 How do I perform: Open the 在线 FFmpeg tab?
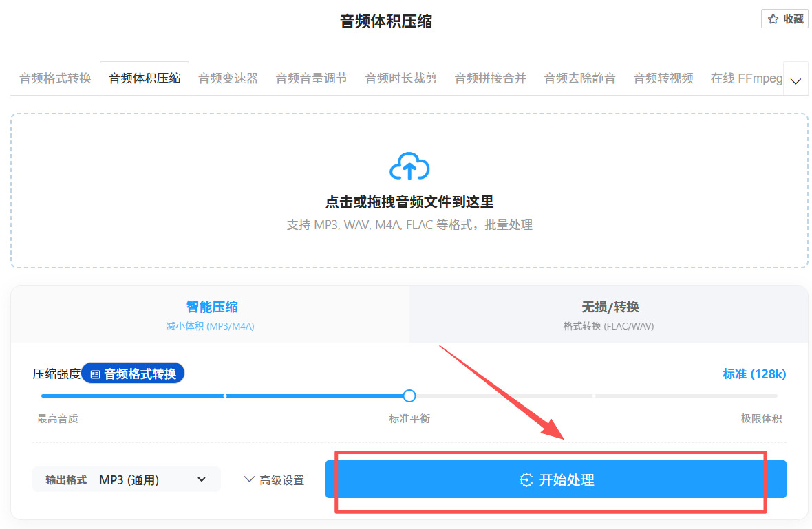coord(746,78)
